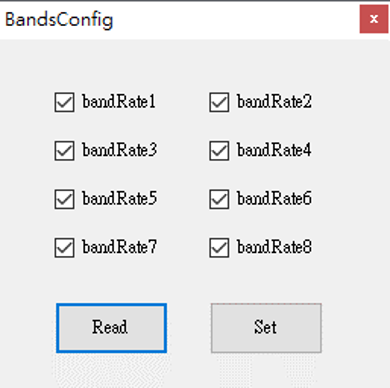The width and height of the screenshot is (390, 388).
Task: Apply settings with the Set button
Action: 266,328
